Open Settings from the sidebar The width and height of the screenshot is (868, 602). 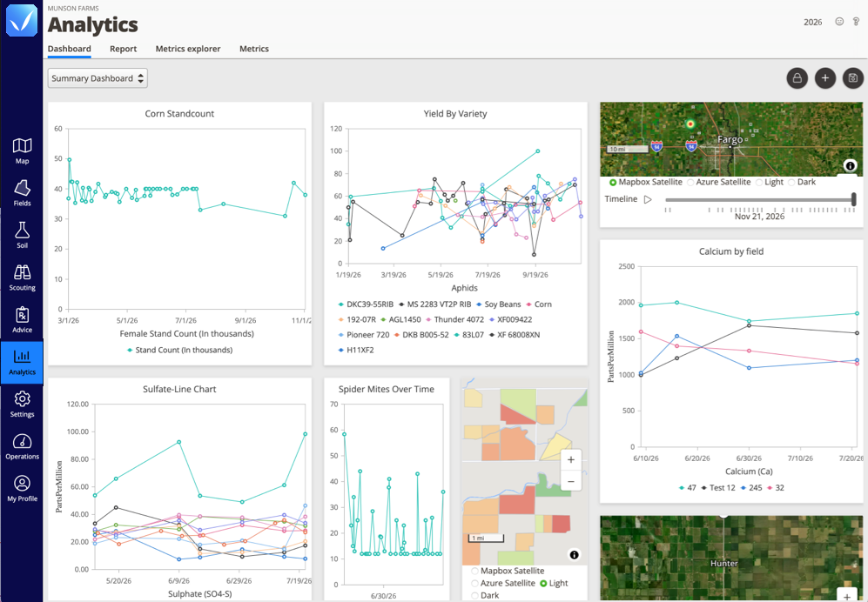coord(22,405)
